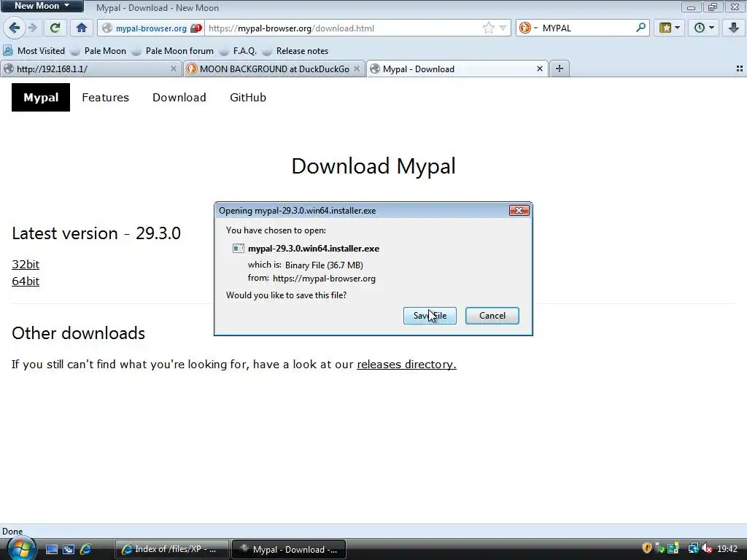Open the New Moon application menu
Viewport: 747px width, 560px height.
click(x=42, y=6)
